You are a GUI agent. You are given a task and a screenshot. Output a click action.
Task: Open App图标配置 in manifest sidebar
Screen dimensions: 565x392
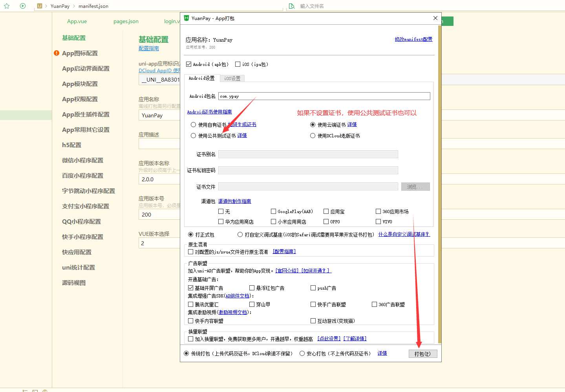pos(80,53)
